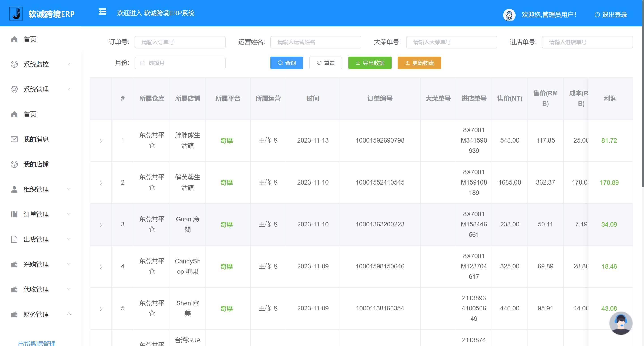Click order number 10001592690798
This screenshot has height=346, width=644.
(380, 140)
